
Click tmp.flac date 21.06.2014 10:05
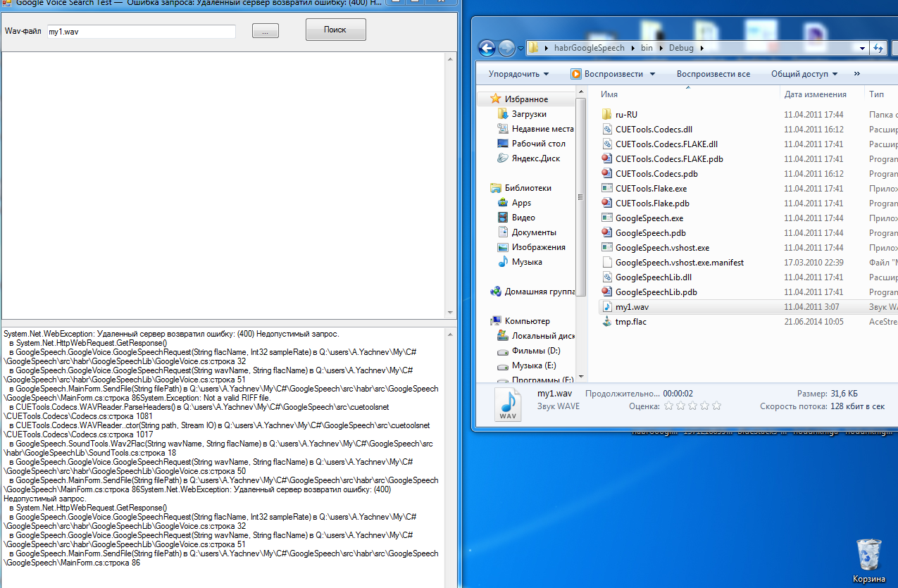pyautogui.click(x=813, y=321)
